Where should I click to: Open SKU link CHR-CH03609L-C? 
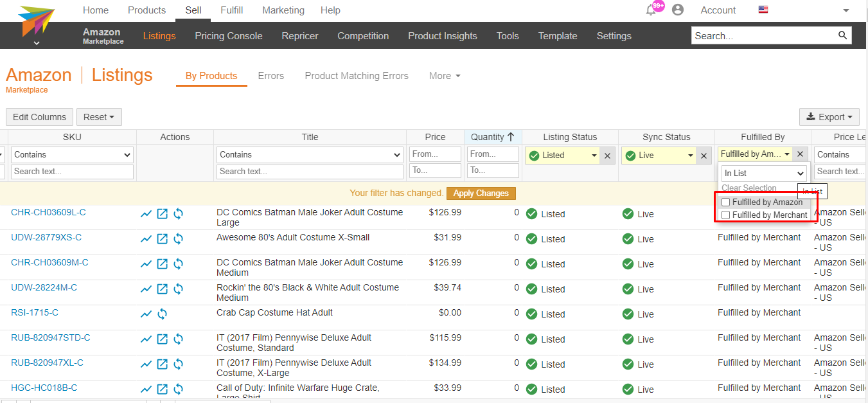[x=48, y=212]
